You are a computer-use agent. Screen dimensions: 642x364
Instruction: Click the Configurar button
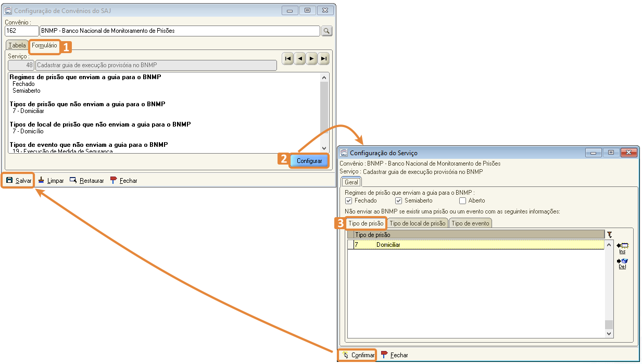(309, 161)
